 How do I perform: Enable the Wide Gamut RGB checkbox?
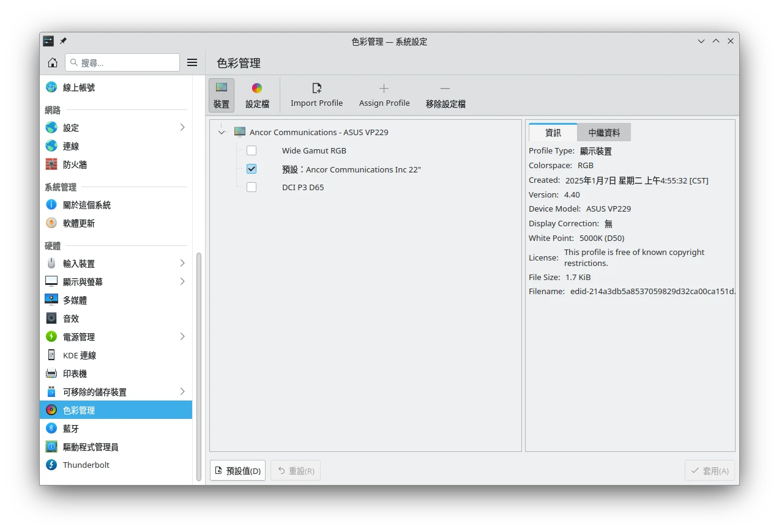252,150
